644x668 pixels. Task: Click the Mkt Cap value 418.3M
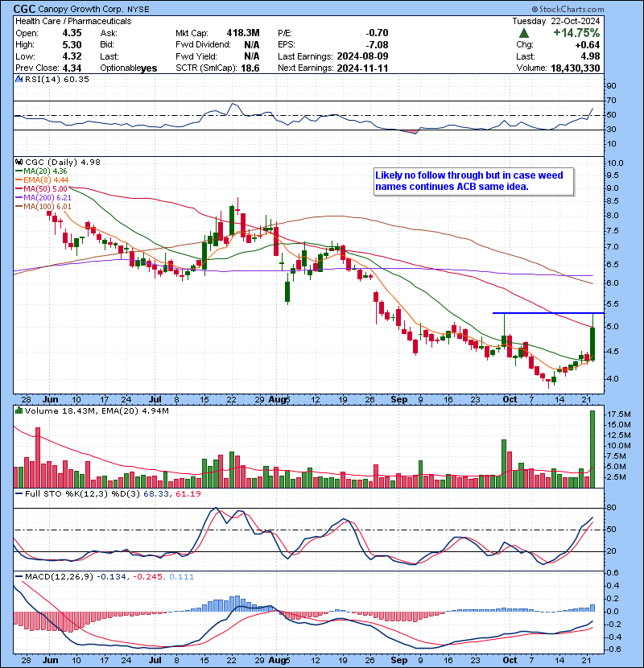tap(243, 33)
